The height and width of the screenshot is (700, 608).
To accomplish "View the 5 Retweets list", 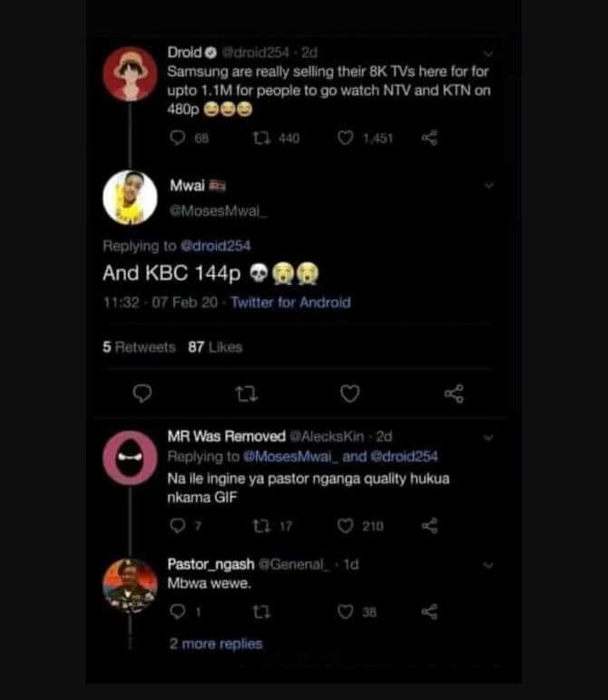I will click(x=139, y=346).
